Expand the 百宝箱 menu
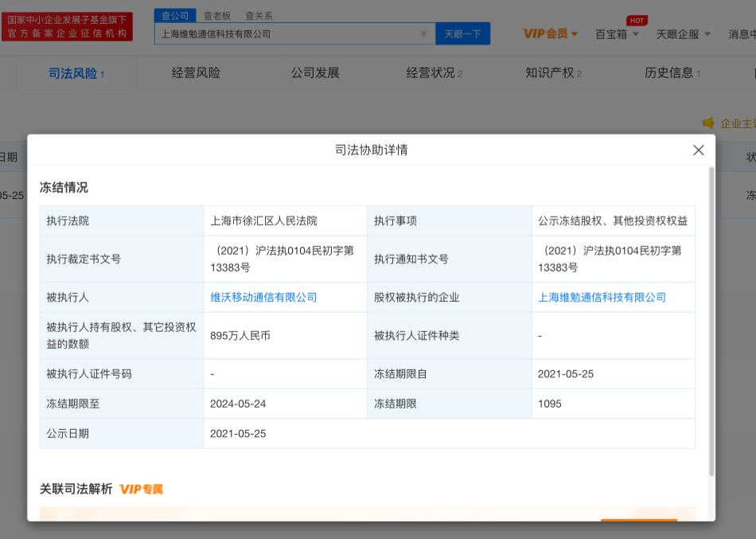This screenshot has height=539, width=756. 617,34
